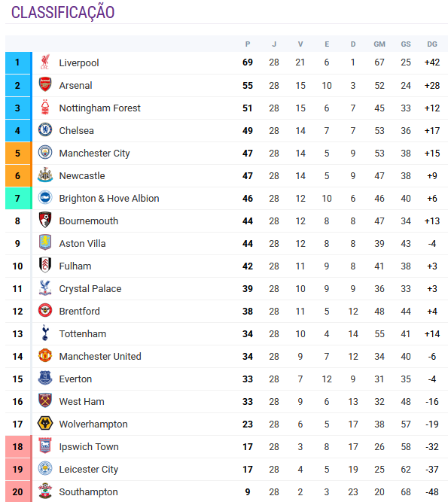Open the Nottingham Forest team link
Viewport: 448px width, 502px height.
click(x=99, y=108)
